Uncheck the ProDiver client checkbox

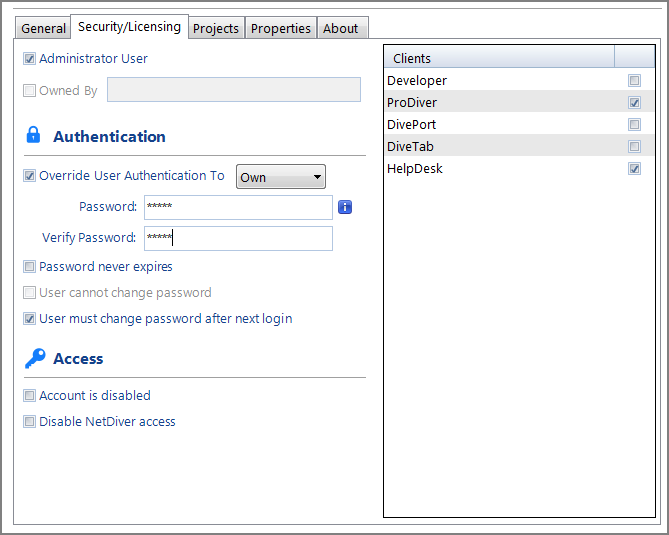(634, 103)
